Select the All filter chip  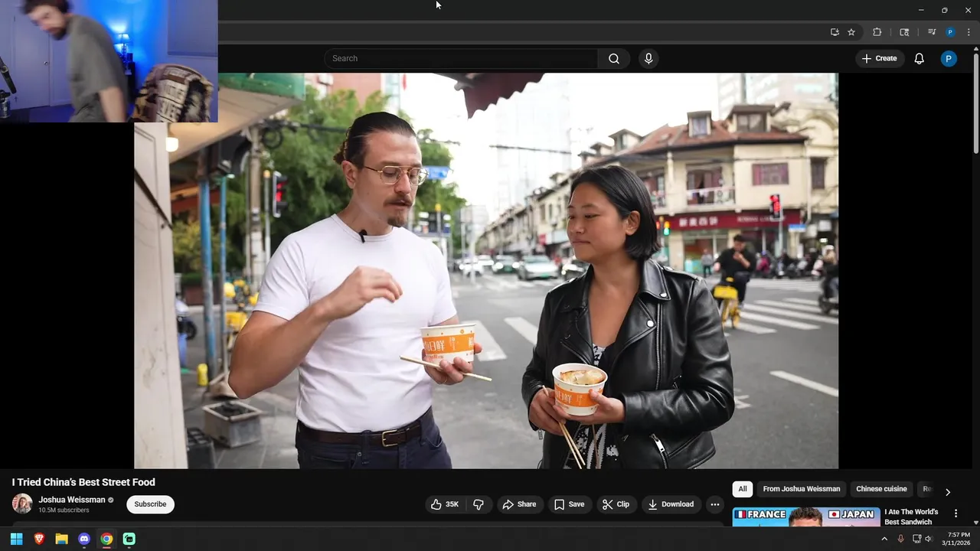pyautogui.click(x=743, y=489)
